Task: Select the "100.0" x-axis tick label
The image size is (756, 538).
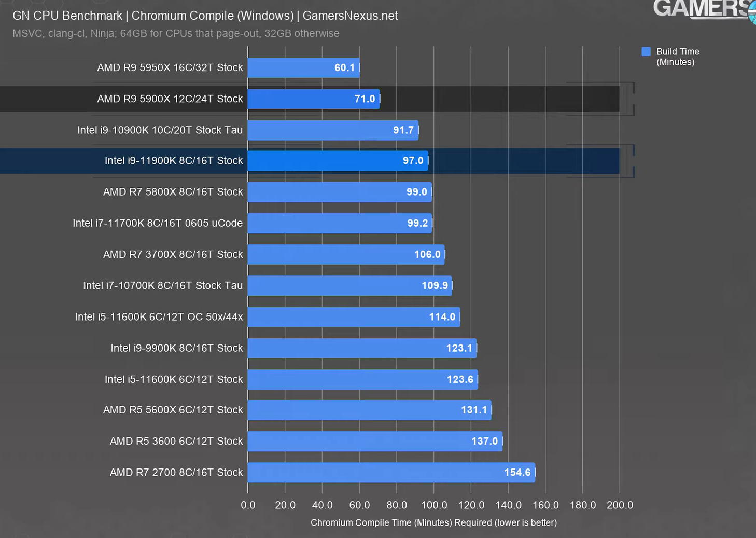Action: coord(434,505)
